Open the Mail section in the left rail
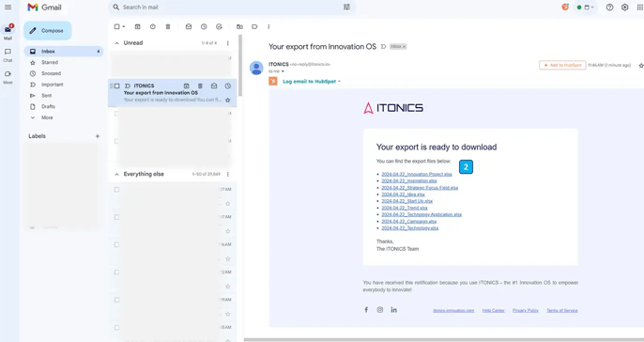The height and width of the screenshot is (342, 644). point(8,32)
